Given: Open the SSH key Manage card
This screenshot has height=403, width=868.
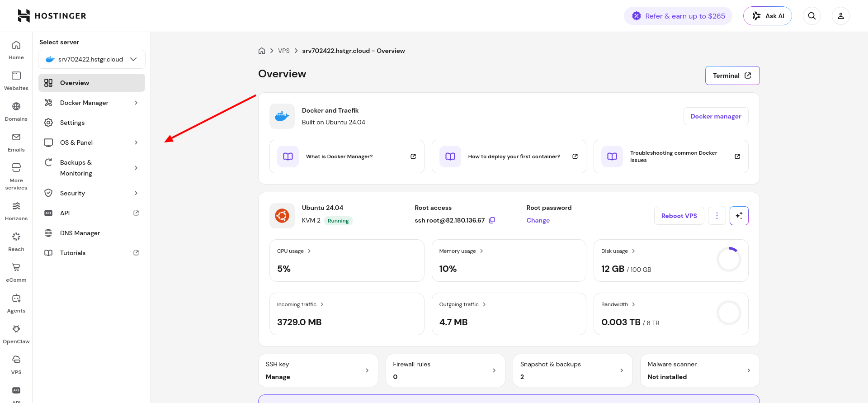Looking at the screenshot, I should [318, 370].
